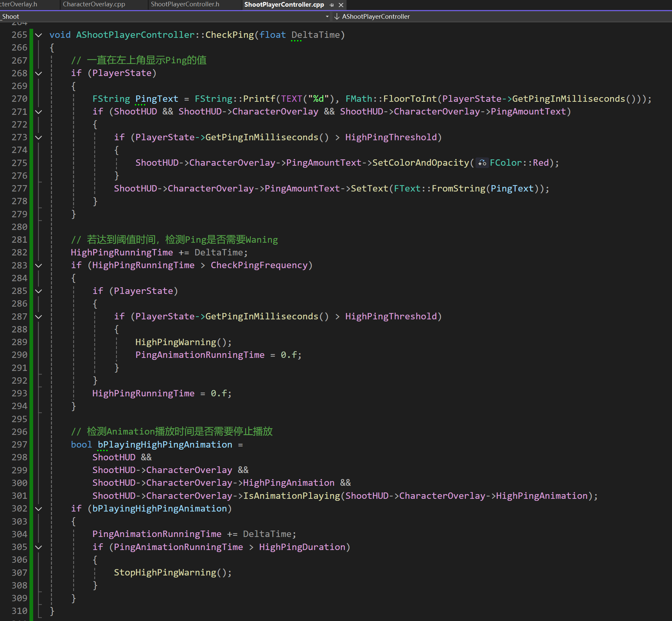Collapse the if (PlayerState) block line 268
The height and width of the screenshot is (621, 672).
(39, 73)
